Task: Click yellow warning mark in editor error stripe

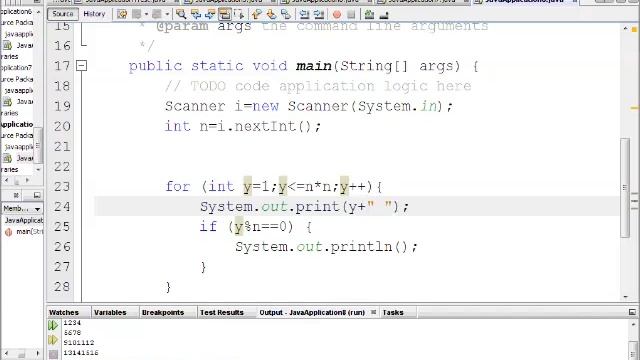Action: [x=634, y=108]
